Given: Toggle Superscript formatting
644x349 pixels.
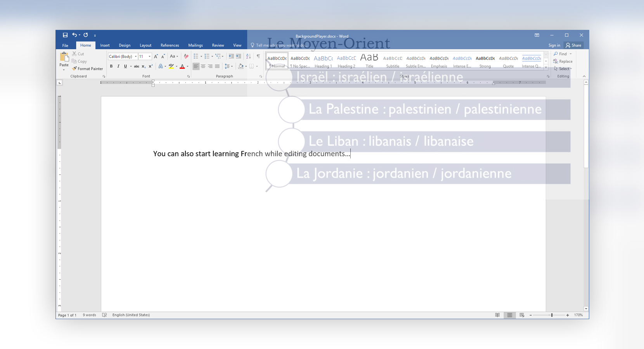Looking at the screenshot, I should [151, 66].
